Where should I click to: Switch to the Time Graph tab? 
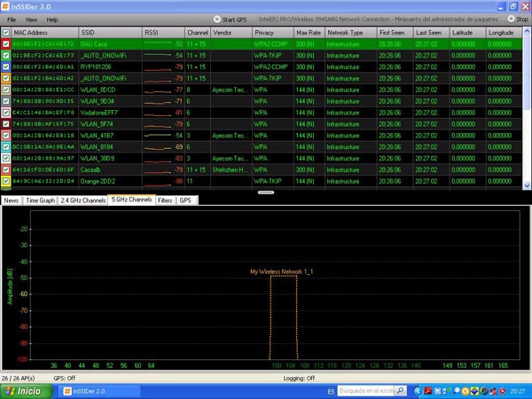click(40, 200)
